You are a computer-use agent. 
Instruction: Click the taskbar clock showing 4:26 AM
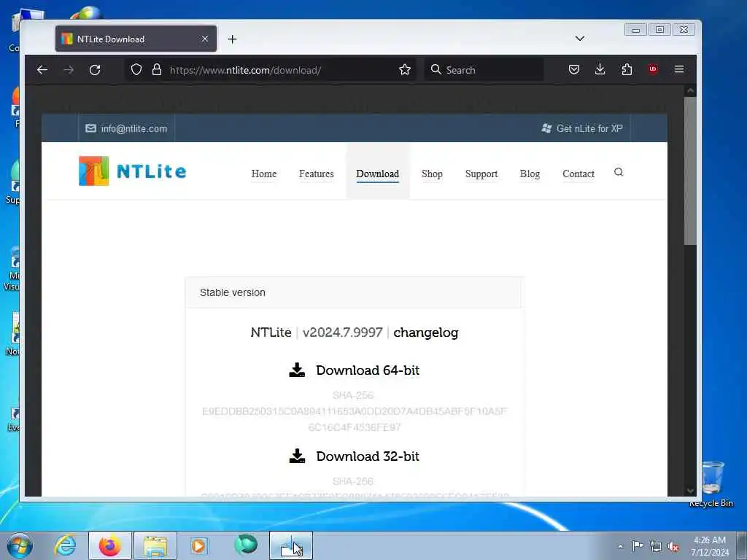710,545
